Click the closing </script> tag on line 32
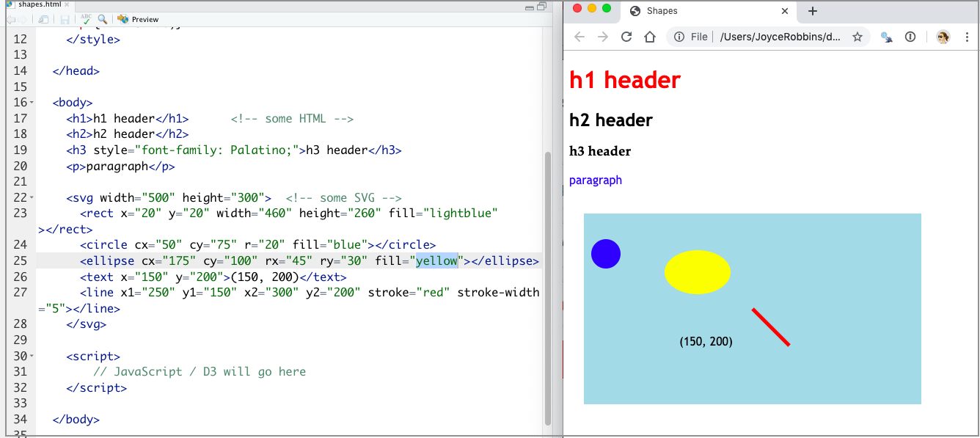The height and width of the screenshot is (438, 980). click(97, 388)
